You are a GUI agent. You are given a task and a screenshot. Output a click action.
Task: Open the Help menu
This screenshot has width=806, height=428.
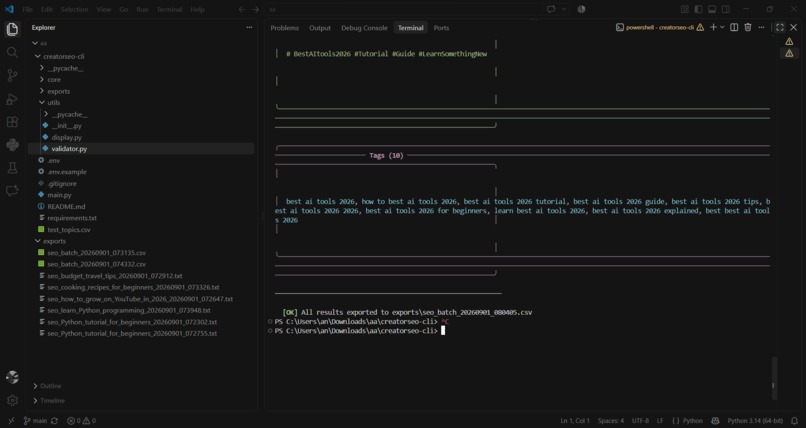[197, 9]
